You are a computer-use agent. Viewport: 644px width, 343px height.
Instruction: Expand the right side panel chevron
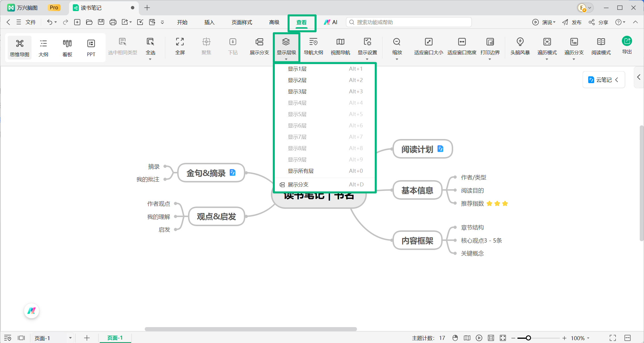tap(639, 77)
